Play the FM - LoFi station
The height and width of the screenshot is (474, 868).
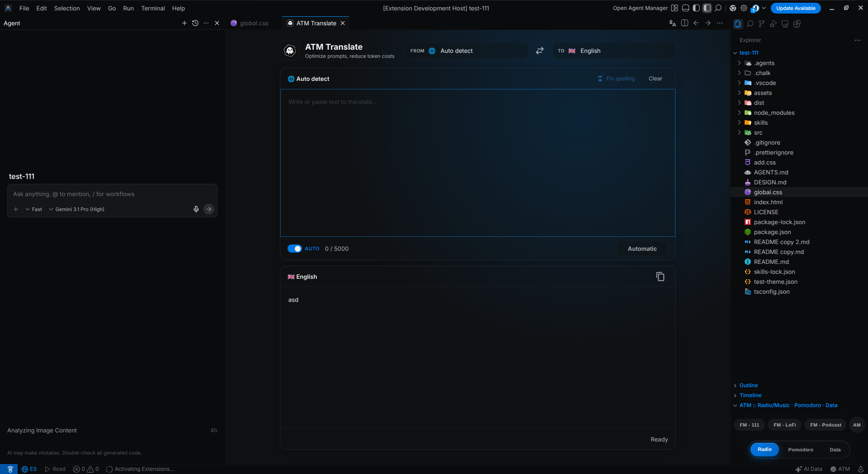(x=784, y=425)
